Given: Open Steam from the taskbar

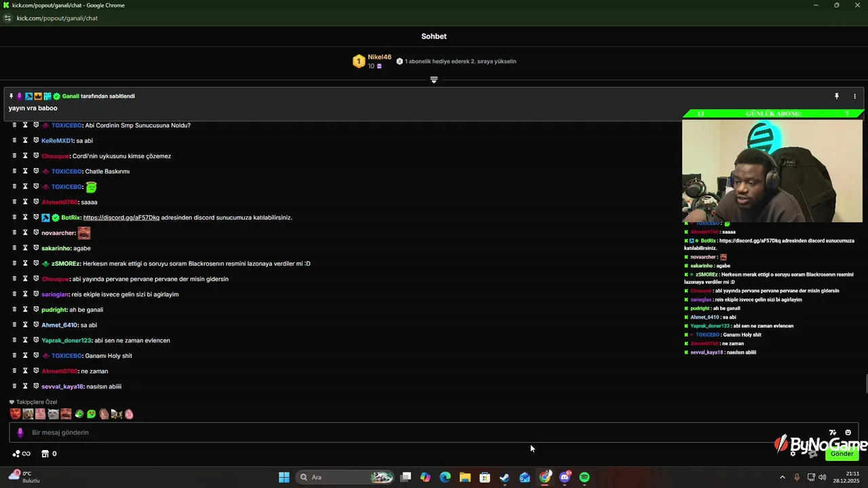Looking at the screenshot, I should point(505,477).
